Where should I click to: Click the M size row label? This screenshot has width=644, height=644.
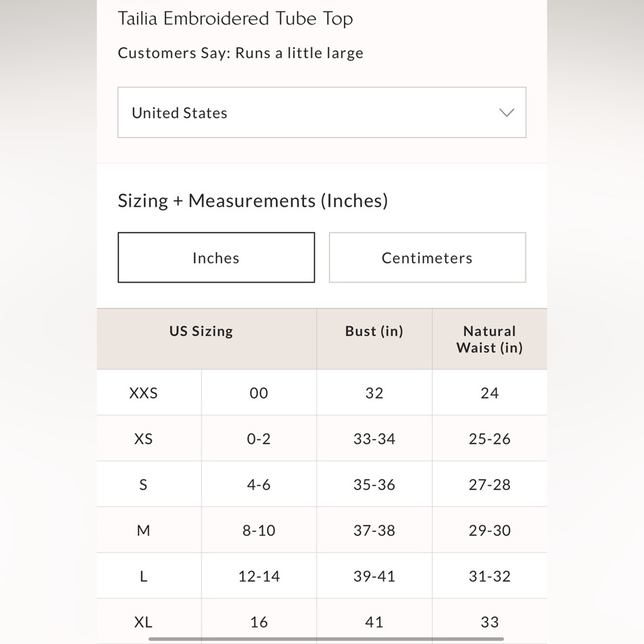pos(144,530)
